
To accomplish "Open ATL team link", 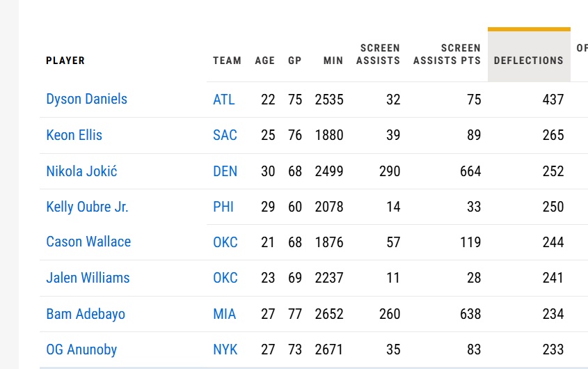I will point(224,100).
